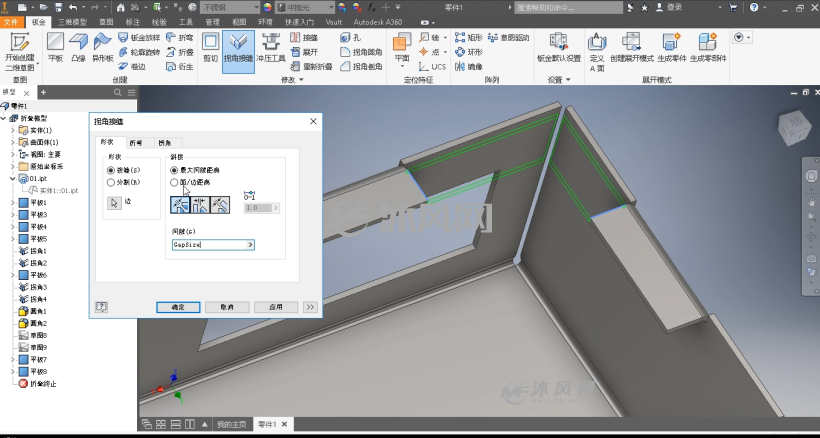820x438 pixels.
Task: Click 生成零件 (Make Part) tool
Action: (671, 48)
